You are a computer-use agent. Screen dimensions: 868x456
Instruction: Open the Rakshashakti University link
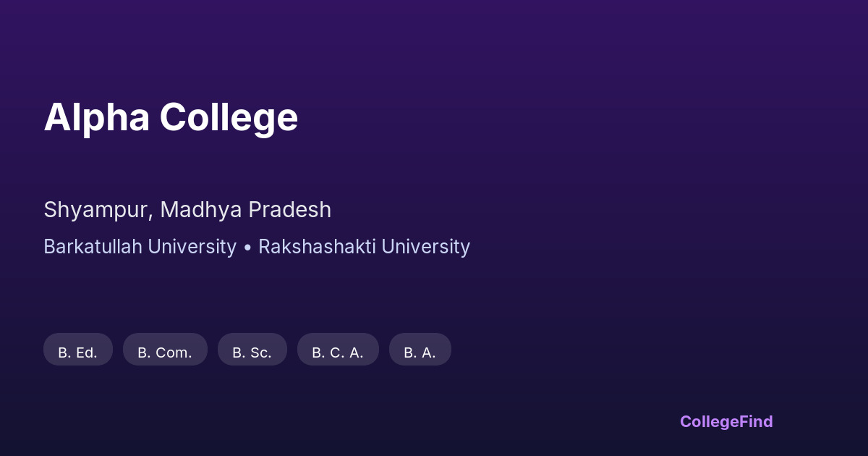tap(364, 247)
